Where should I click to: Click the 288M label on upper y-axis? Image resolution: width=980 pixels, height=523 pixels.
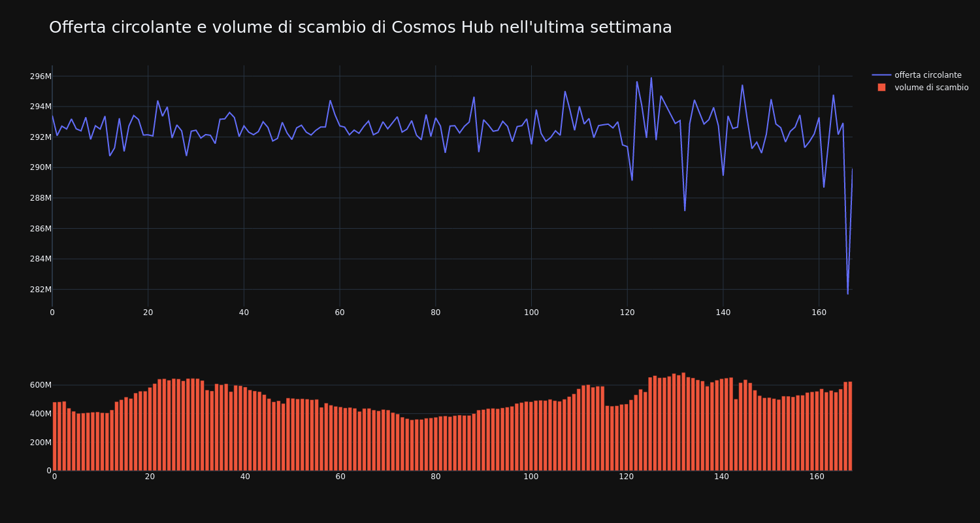41,198
